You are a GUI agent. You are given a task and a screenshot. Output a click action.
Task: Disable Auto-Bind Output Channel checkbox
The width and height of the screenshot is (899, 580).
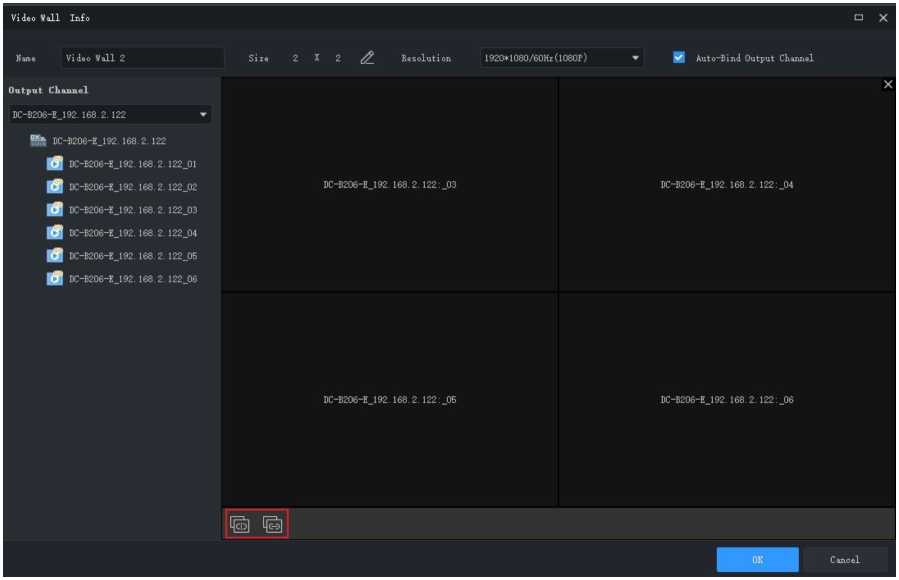680,58
